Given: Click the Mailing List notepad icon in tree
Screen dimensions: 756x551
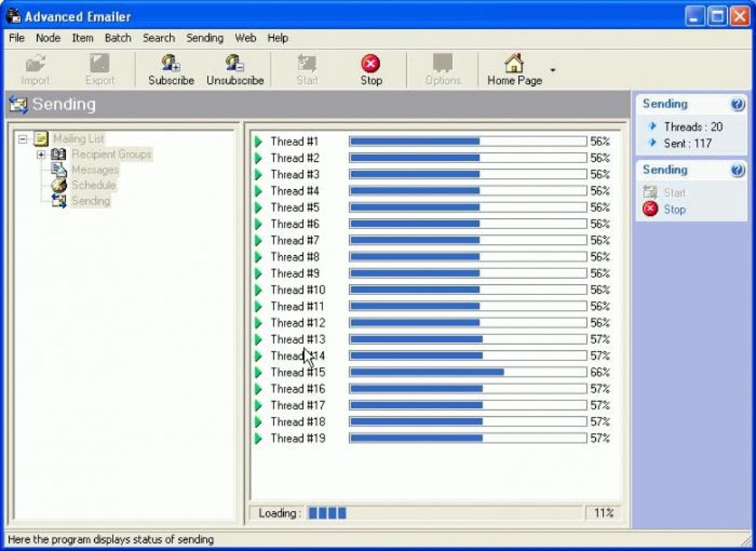Looking at the screenshot, I should (42, 139).
